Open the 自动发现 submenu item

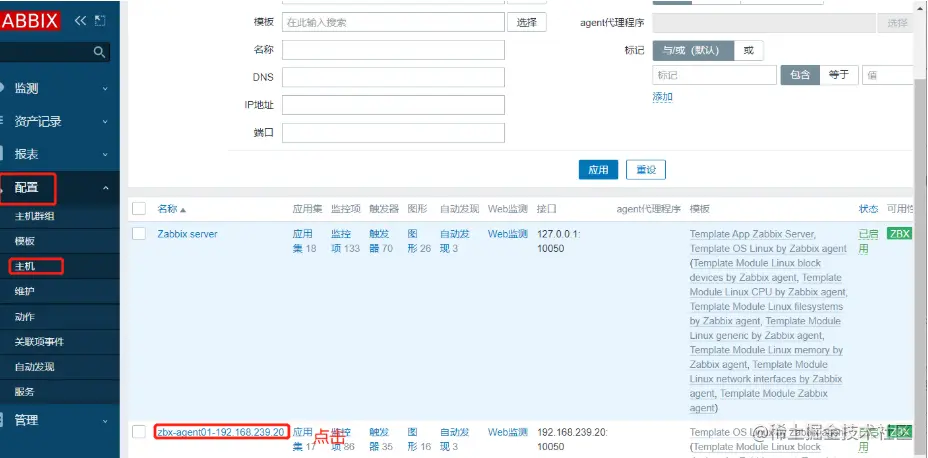[x=35, y=367]
